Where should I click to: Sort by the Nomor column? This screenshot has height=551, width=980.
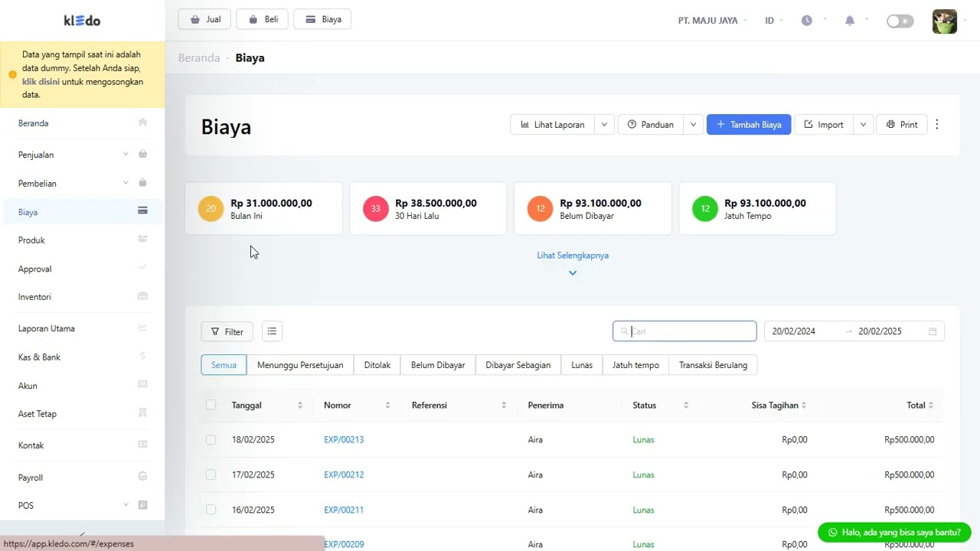[x=387, y=405]
